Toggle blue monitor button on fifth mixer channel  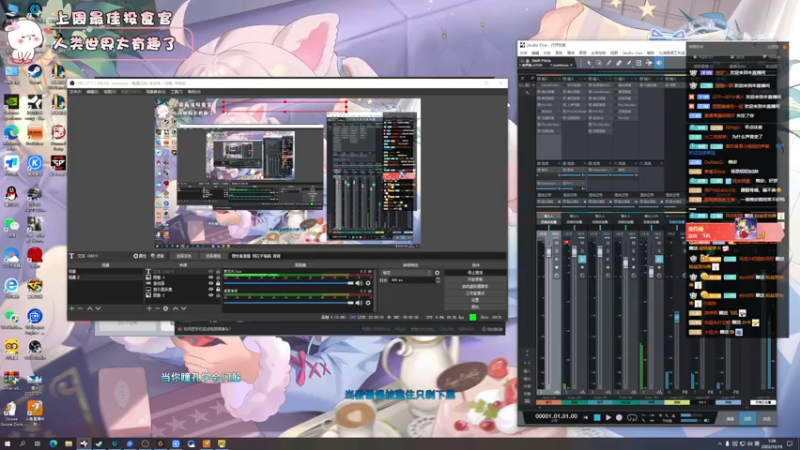(x=659, y=259)
